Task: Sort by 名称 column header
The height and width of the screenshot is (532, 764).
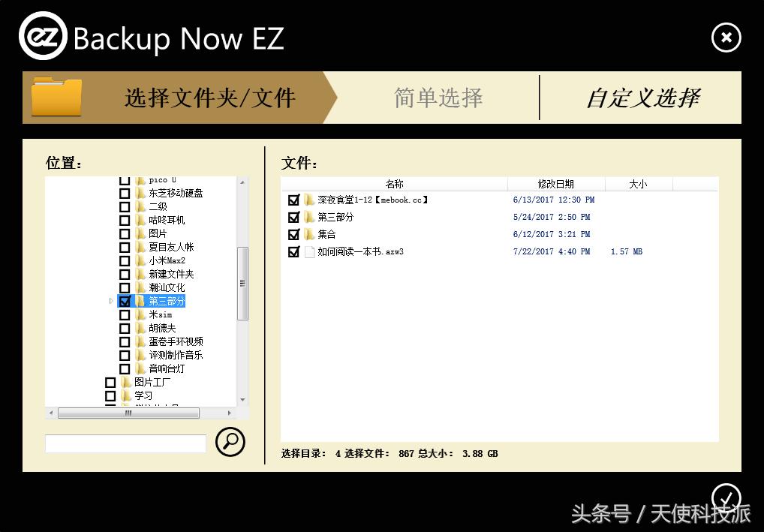Action: click(394, 184)
